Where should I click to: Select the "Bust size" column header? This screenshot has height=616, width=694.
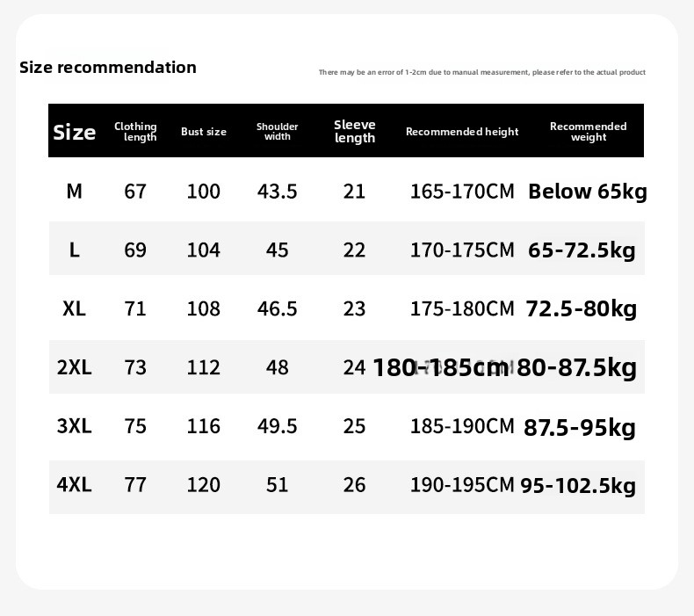tap(204, 132)
